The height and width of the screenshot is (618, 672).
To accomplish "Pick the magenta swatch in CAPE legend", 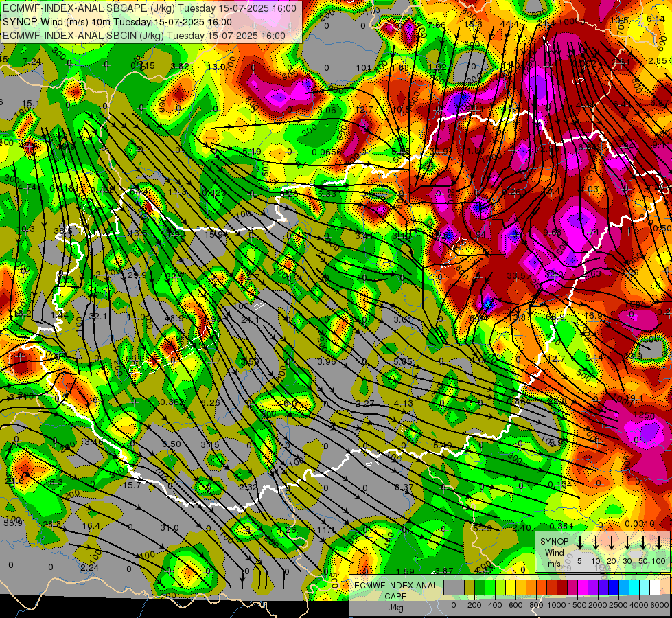I will pos(583,588).
